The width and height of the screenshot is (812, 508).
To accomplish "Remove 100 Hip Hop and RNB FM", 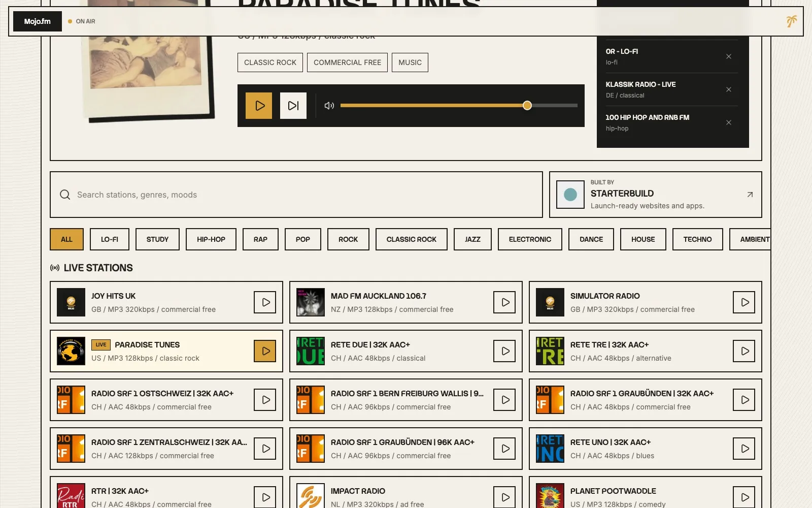I will pos(729,122).
